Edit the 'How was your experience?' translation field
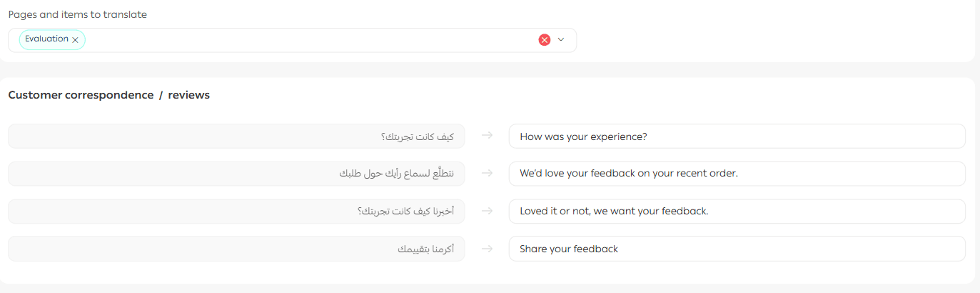 click(x=737, y=136)
